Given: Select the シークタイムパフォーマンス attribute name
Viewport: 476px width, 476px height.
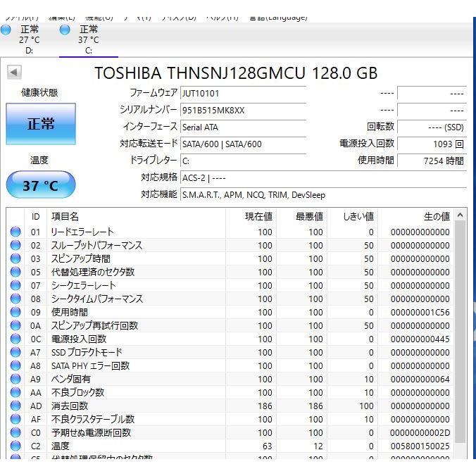Looking at the screenshot, I should (97, 299).
